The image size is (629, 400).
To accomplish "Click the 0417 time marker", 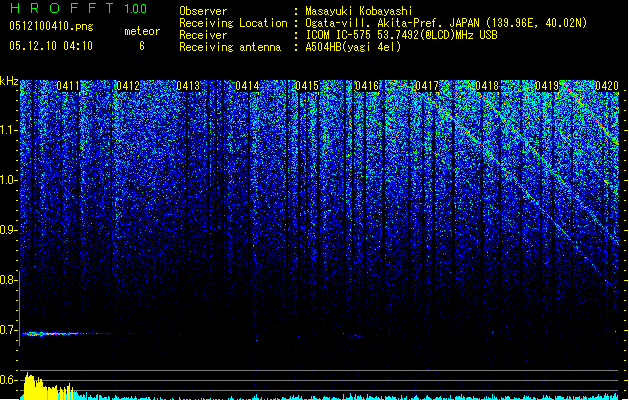I will click(x=427, y=86).
